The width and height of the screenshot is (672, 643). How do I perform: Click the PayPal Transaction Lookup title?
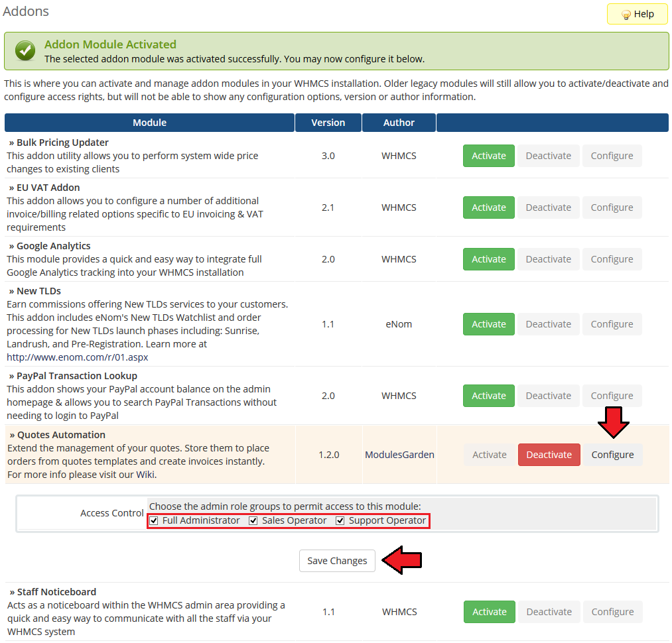click(77, 376)
